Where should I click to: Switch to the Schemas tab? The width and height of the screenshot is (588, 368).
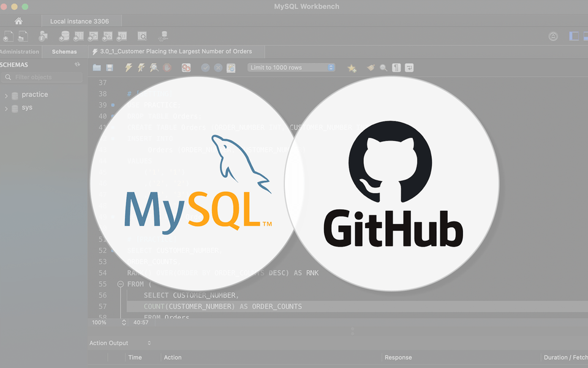click(x=64, y=52)
